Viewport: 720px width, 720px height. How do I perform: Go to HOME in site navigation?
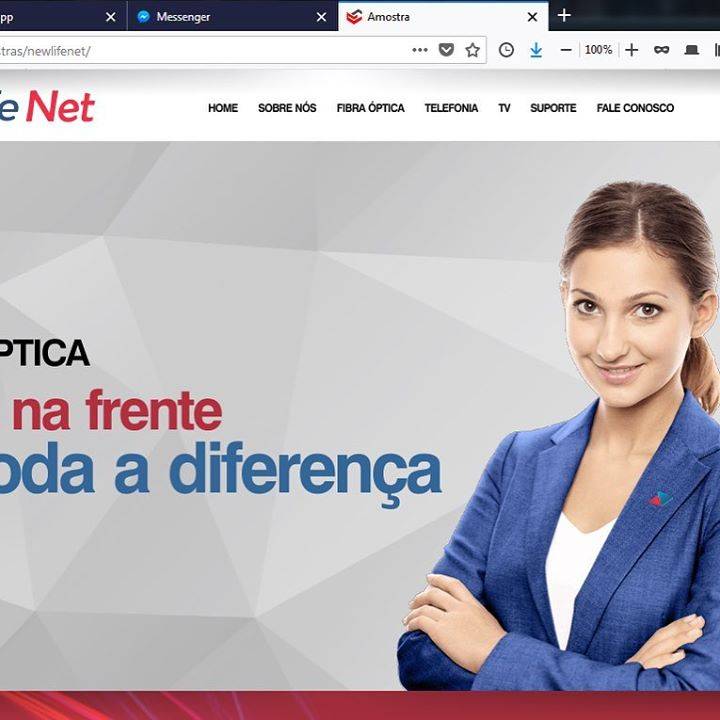pos(223,108)
